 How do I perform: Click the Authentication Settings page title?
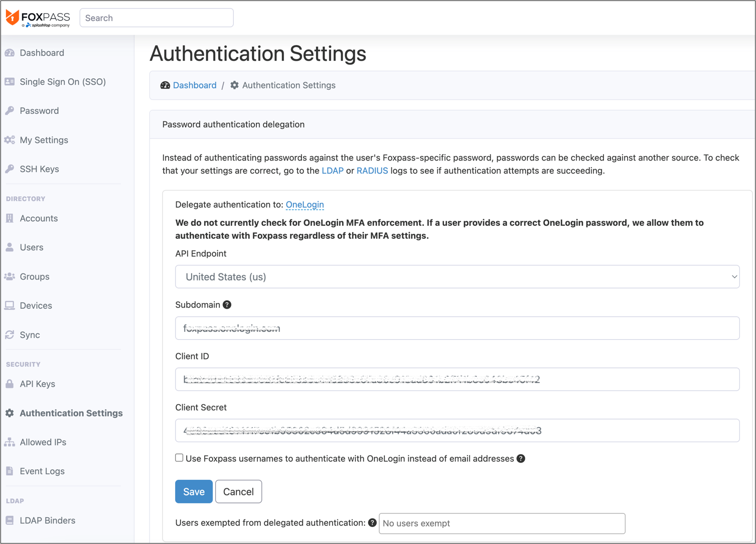(258, 54)
